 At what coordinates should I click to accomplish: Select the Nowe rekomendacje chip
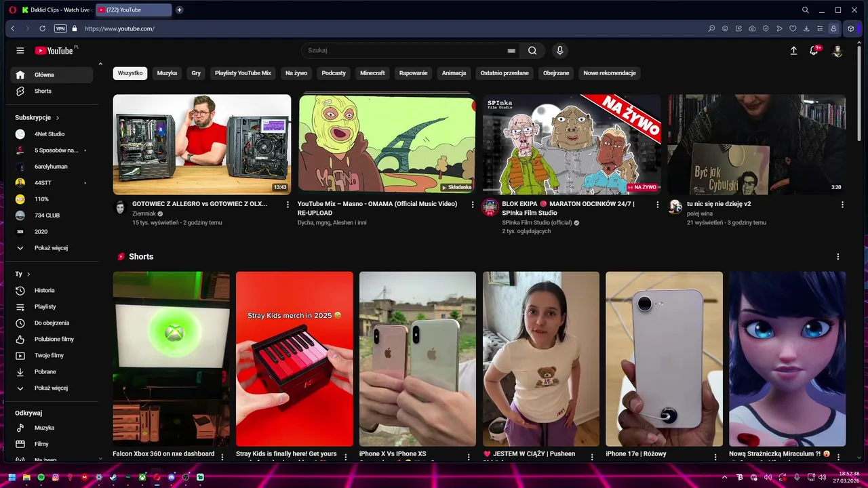(x=610, y=73)
